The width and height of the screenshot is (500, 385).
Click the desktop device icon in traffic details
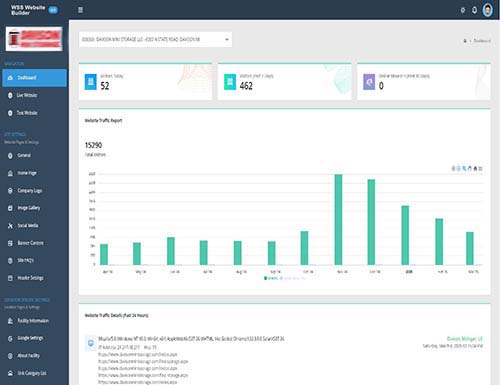tap(90, 343)
